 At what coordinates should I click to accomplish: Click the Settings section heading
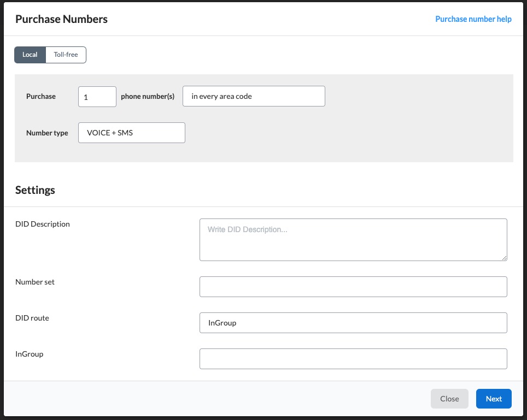35,190
